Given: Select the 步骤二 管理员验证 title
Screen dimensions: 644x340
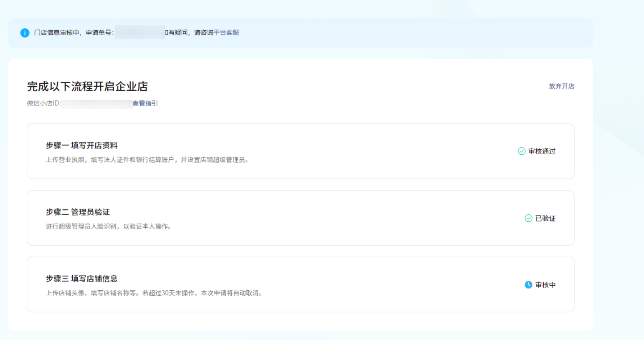Looking at the screenshot, I should point(78,212).
